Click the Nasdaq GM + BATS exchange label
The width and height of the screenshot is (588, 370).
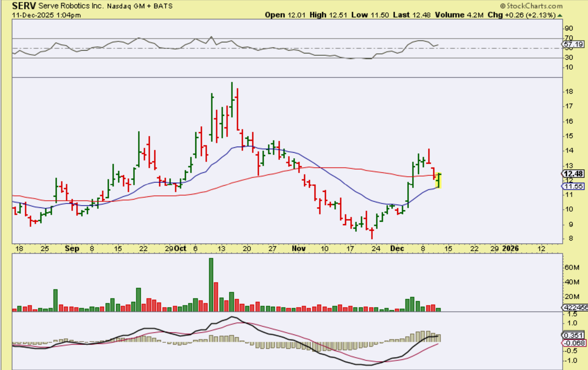point(140,6)
